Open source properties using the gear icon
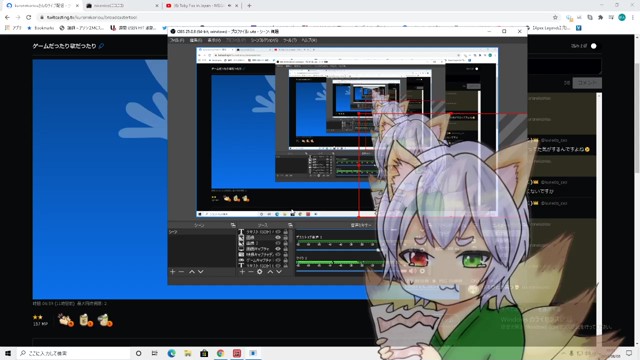 (x=260, y=272)
